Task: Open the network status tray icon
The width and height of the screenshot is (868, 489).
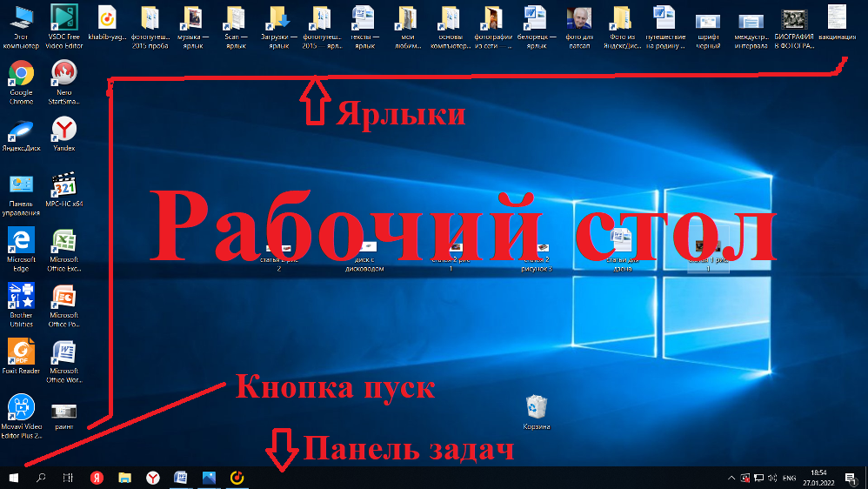Action: coord(759,478)
